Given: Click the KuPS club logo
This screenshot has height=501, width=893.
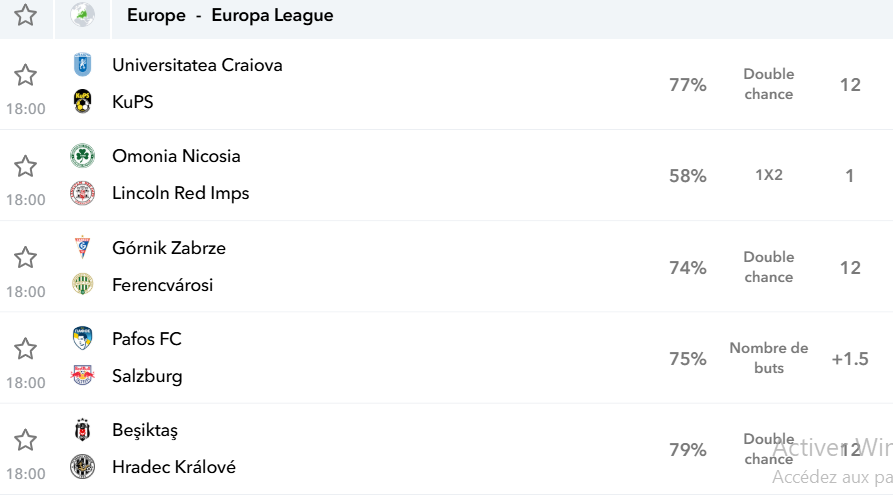Looking at the screenshot, I should (83, 101).
